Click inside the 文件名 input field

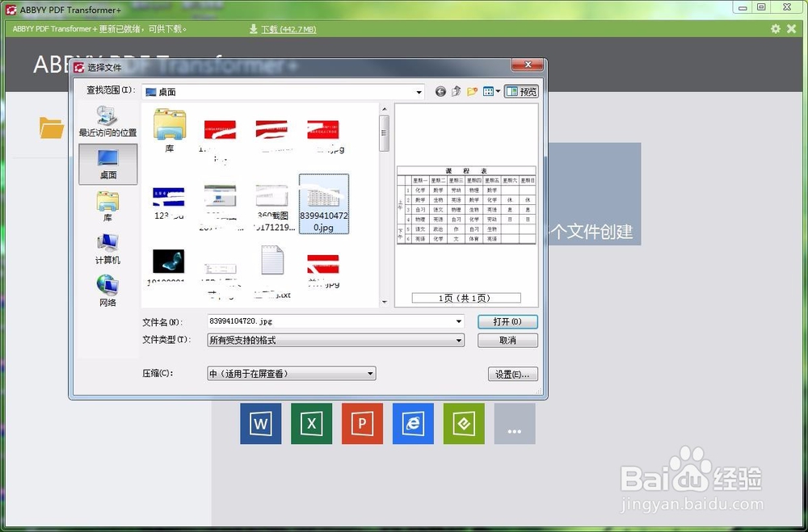330,321
